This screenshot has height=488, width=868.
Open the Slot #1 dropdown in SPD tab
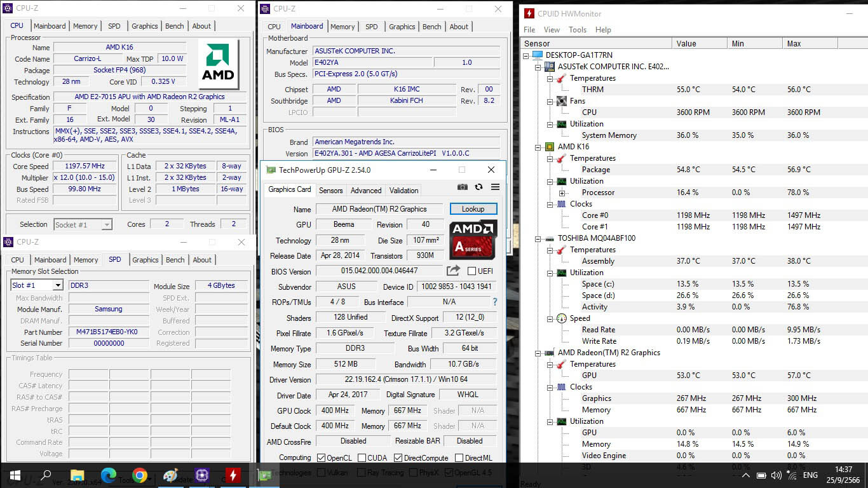[x=58, y=285]
